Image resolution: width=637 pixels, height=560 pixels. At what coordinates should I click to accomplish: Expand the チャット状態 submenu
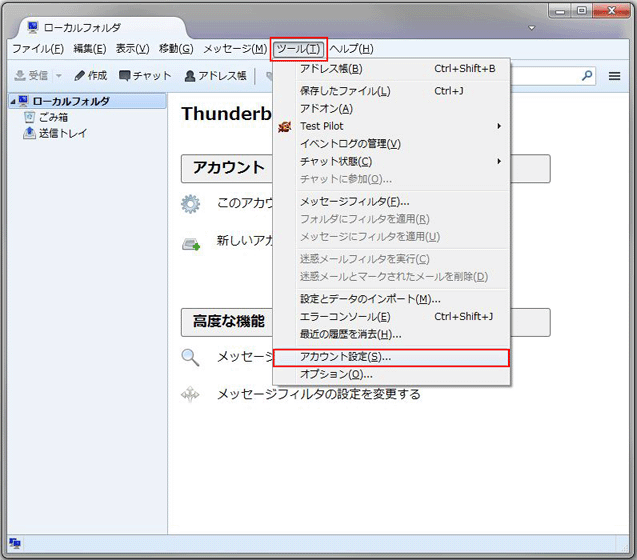coord(499,161)
